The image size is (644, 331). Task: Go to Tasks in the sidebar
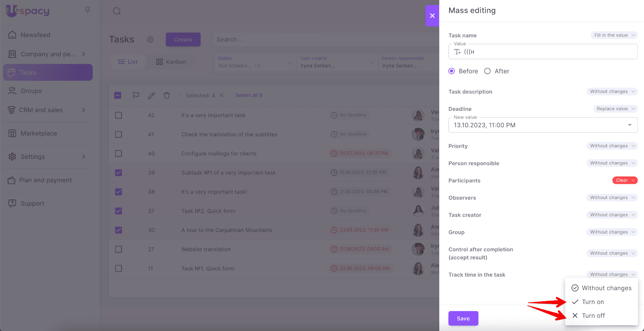pyautogui.click(x=48, y=72)
